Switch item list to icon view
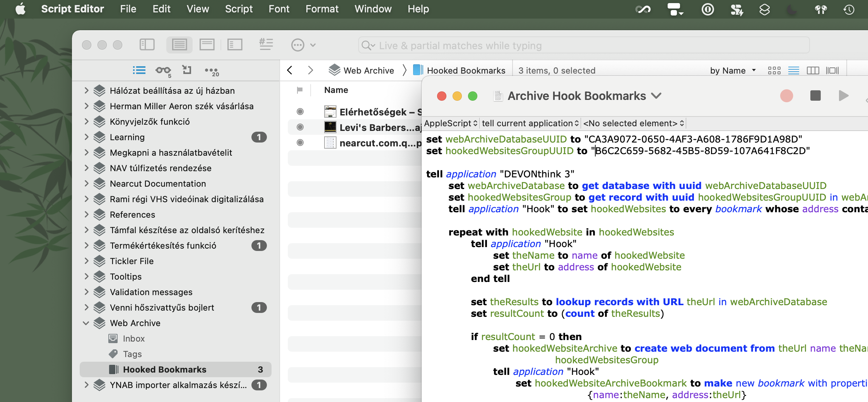The width and height of the screenshot is (868, 402). tap(774, 70)
